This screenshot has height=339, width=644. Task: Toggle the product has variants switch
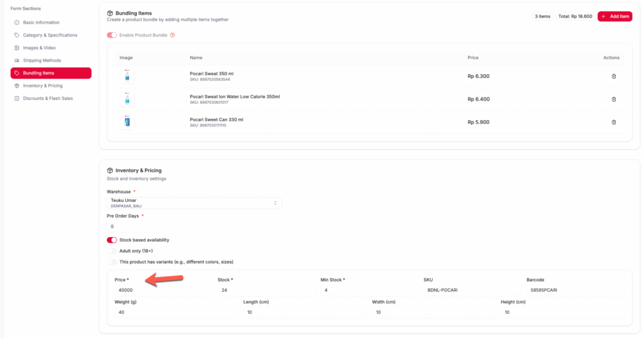coord(112,262)
